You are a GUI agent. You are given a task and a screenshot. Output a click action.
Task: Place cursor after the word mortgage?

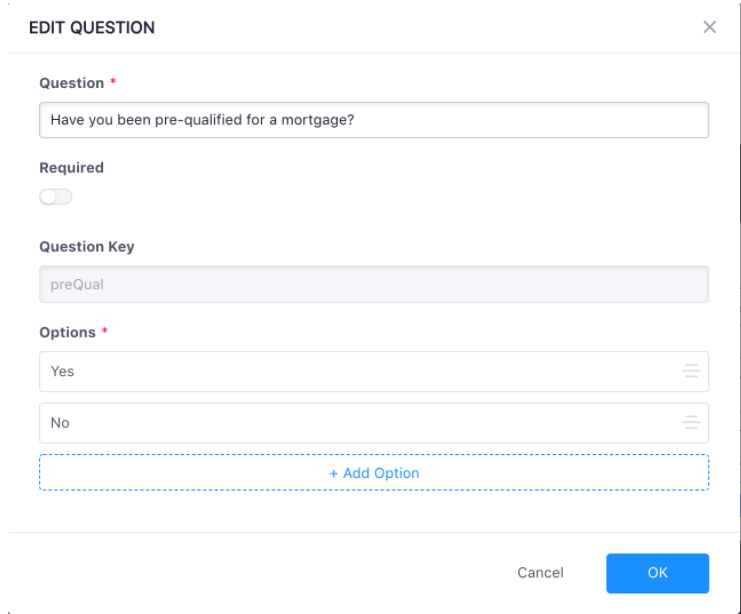point(355,120)
